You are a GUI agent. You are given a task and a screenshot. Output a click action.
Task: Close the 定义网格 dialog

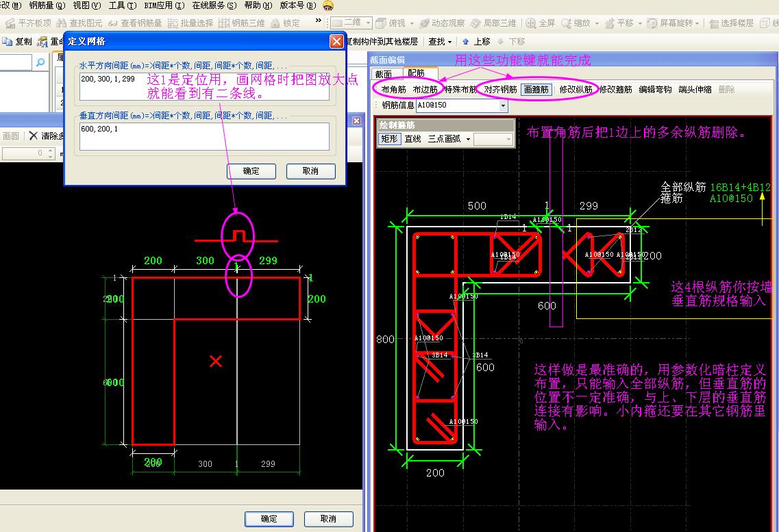(336, 41)
